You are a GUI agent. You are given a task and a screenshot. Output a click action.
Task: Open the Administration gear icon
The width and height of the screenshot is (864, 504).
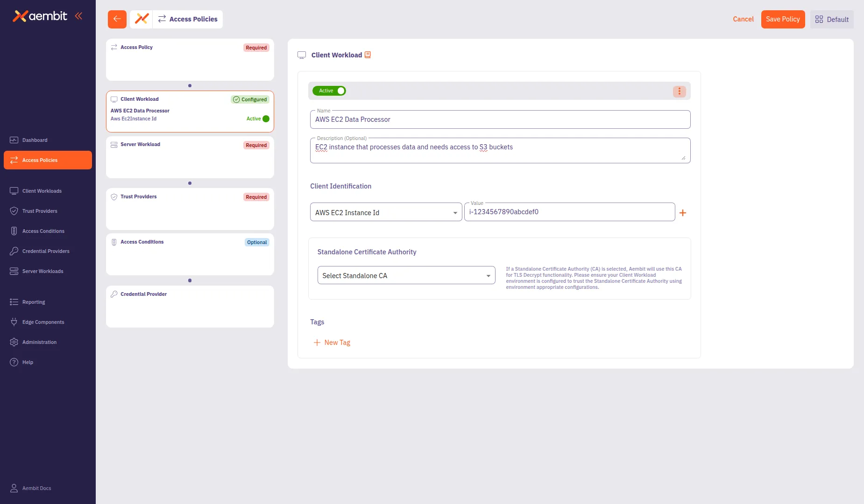pyautogui.click(x=14, y=342)
